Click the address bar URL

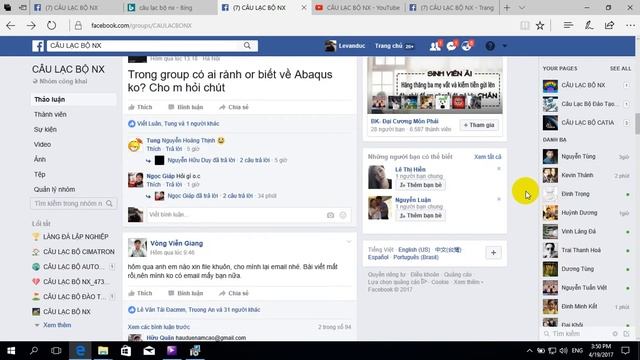point(141,25)
